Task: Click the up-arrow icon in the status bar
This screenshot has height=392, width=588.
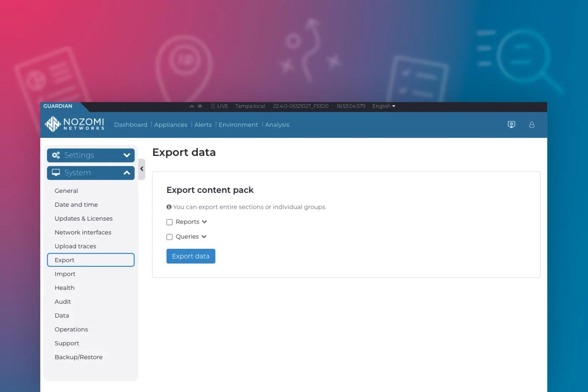Action: pos(192,106)
